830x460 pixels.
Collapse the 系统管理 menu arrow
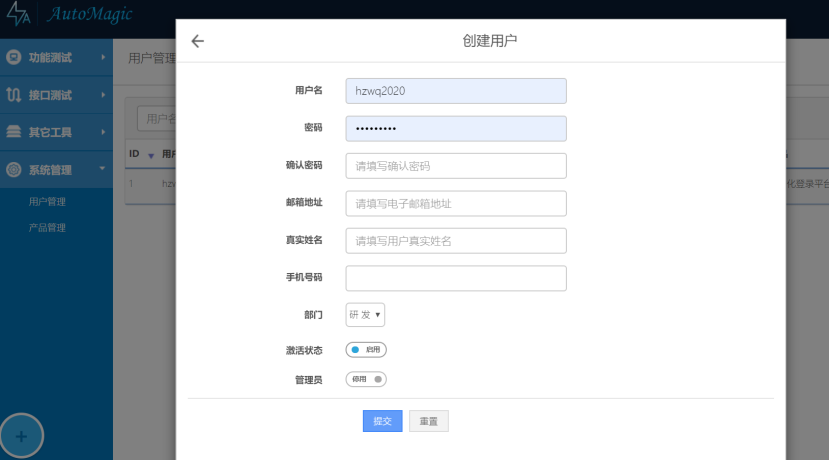(103, 169)
